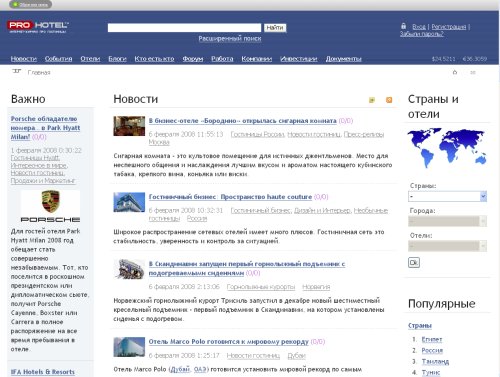Open the Кто есть кто menu item
Screen dimensions: 500x377
point(154,59)
